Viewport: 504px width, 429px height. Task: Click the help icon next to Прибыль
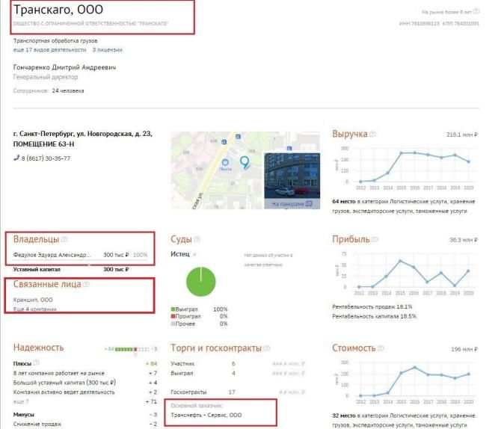[375, 239]
